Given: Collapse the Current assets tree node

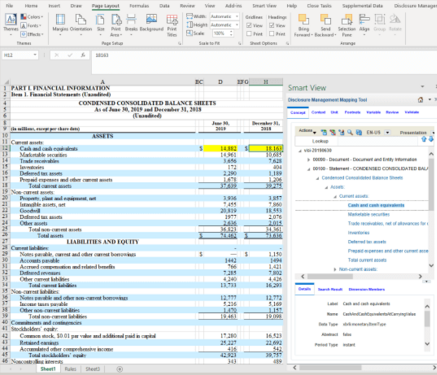Looking at the screenshot, I should [335, 196].
